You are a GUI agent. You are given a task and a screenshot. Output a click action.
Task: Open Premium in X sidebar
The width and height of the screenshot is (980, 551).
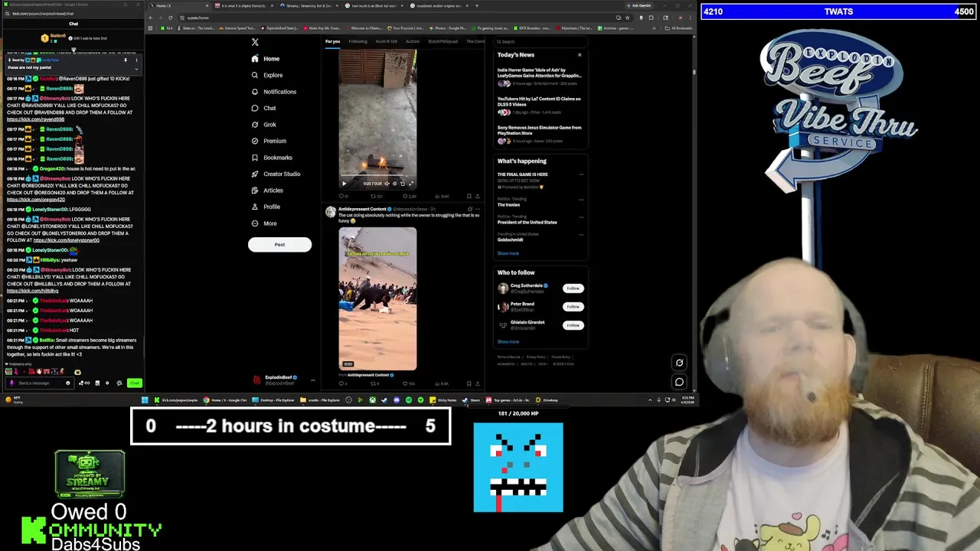click(x=269, y=141)
